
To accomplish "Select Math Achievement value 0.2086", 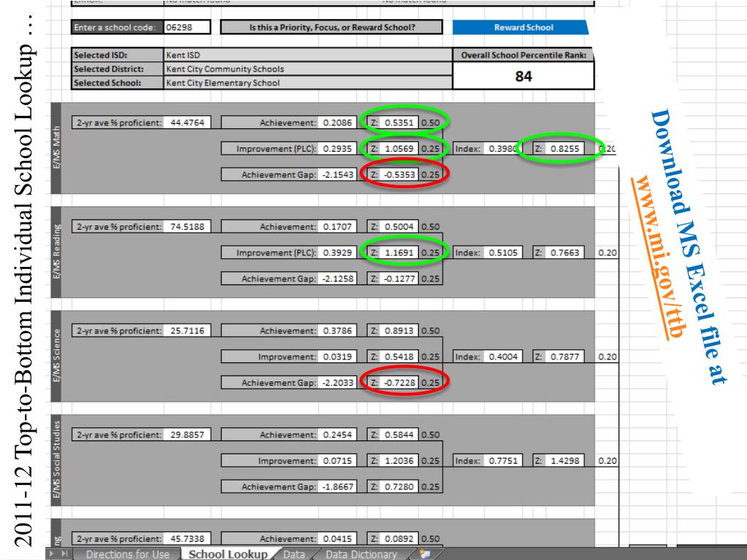I will (x=337, y=122).
